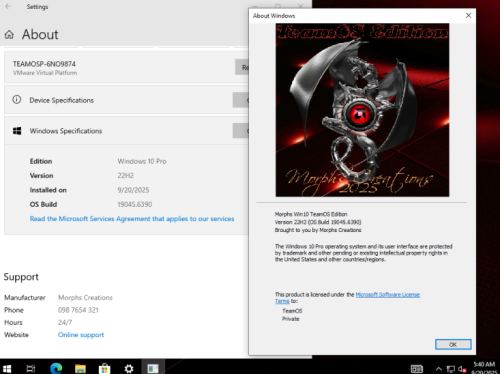
Task: Click the Device Specifications info icon
Action: pos(17,100)
